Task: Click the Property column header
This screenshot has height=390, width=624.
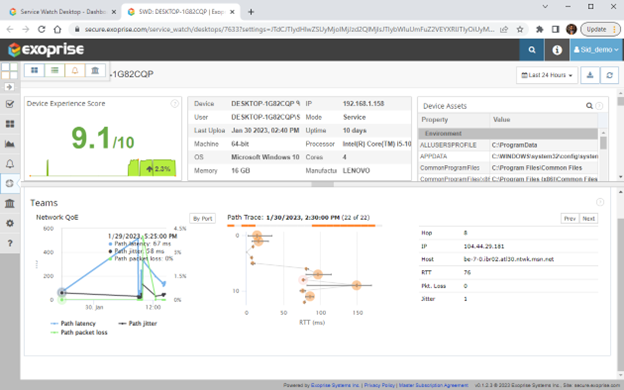Action: (x=453, y=120)
